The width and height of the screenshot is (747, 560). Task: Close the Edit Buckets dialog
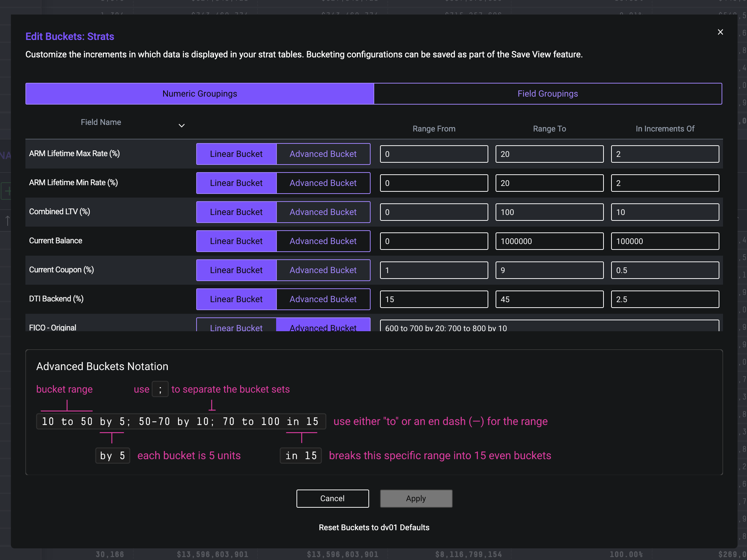(x=720, y=32)
